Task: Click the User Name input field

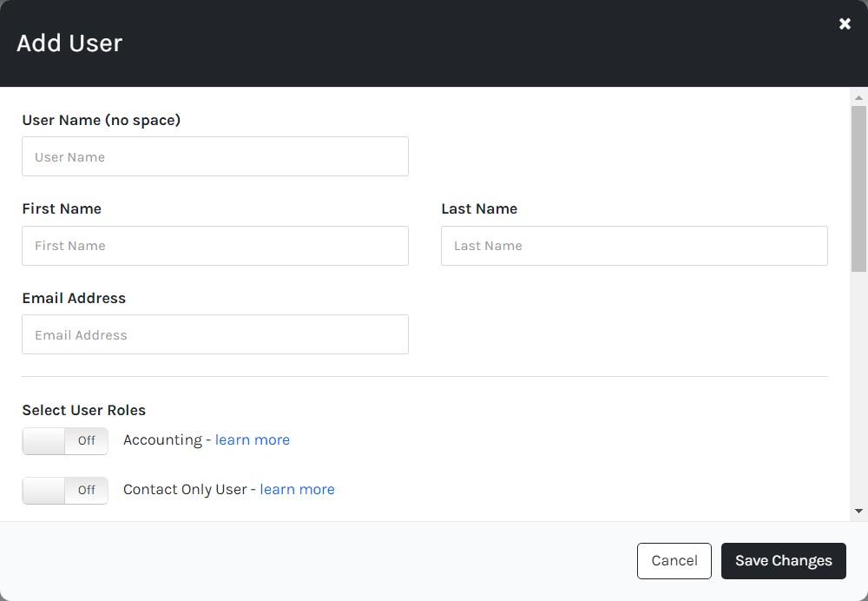Action: point(215,156)
